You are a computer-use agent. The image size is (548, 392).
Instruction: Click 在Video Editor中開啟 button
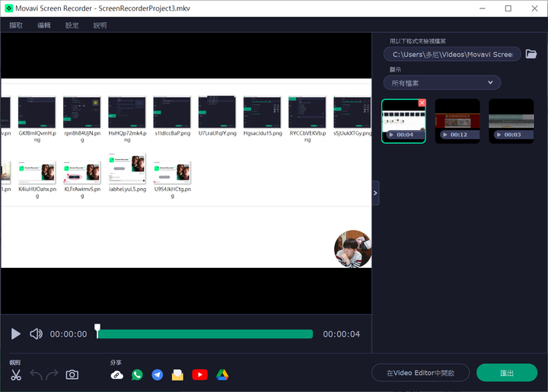[420, 373]
